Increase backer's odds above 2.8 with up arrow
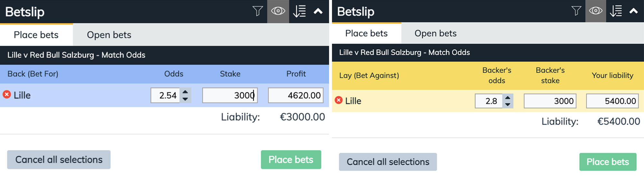Screen dimensions: 644x177 [508, 98]
